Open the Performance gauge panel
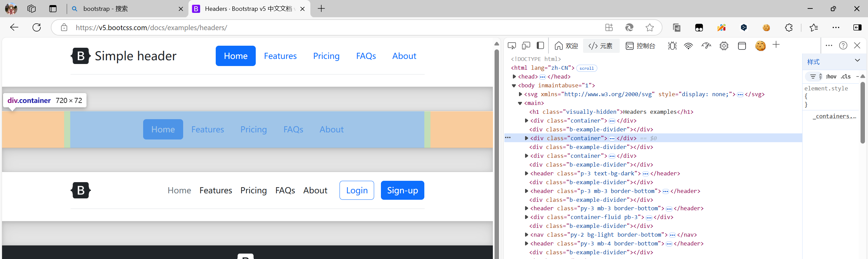Screen dimensions: 868x259 [706, 46]
